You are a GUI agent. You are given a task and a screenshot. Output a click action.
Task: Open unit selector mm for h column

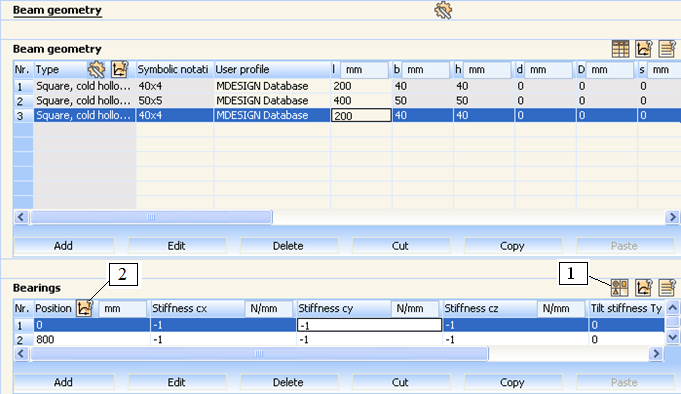(486, 70)
